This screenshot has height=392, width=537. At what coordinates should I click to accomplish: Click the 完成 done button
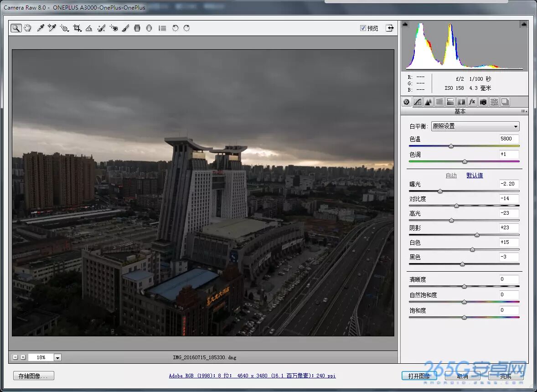(x=506, y=376)
